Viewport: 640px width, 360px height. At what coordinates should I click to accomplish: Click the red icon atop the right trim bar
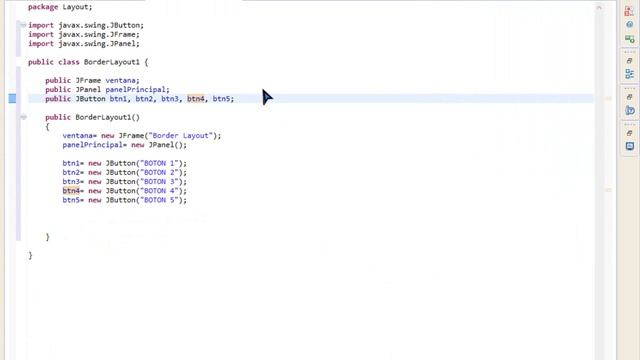coord(629,11)
